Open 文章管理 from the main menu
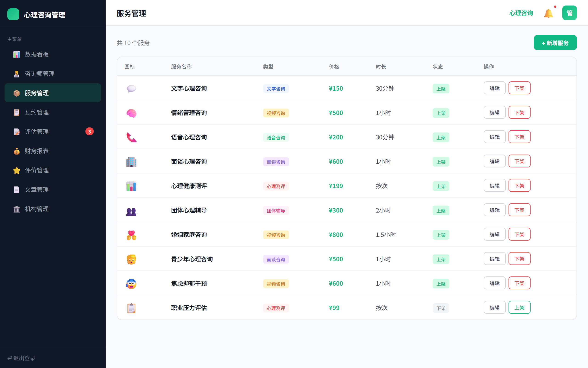588x368 pixels. click(x=53, y=190)
